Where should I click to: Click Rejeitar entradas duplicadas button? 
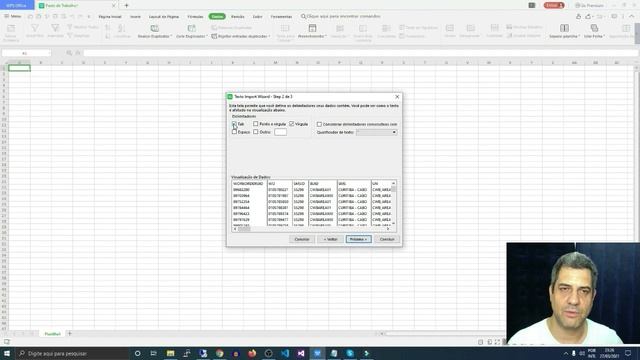point(240,36)
